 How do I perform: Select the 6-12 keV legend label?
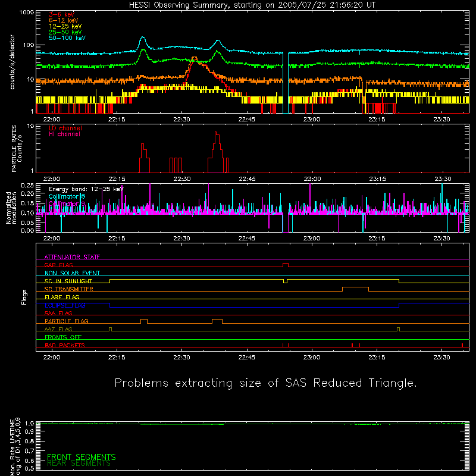(x=63, y=20)
